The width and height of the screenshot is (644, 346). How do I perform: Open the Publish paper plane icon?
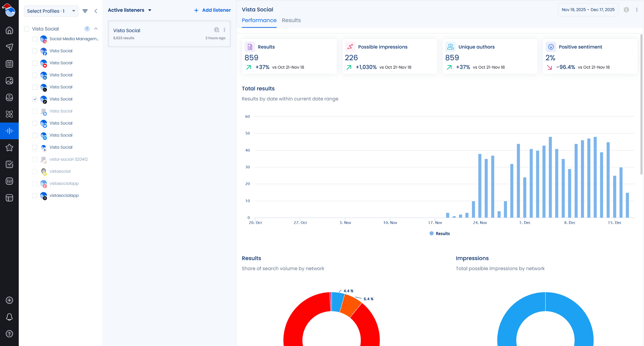[x=9, y=47]
